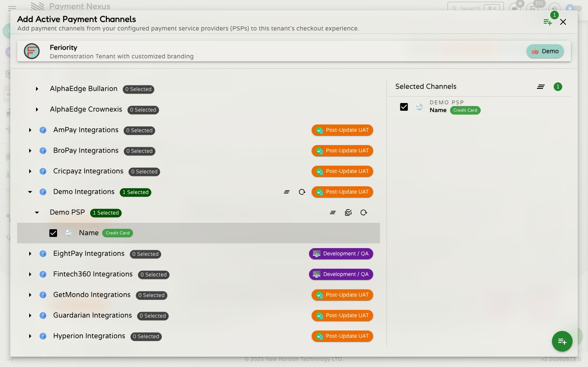Uncheck Name in Selected Channels panel
This screenshot has width=588, height=367.
point(404,107)
